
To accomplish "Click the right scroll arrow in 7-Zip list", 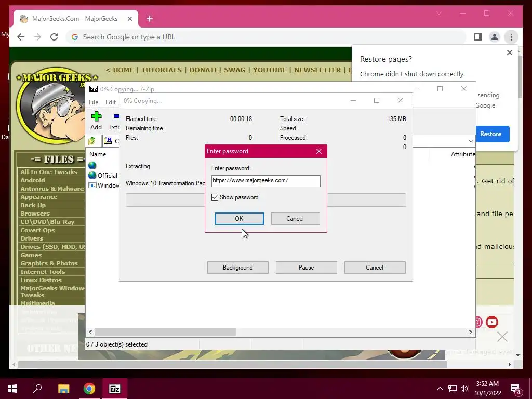I will point(471,332).
